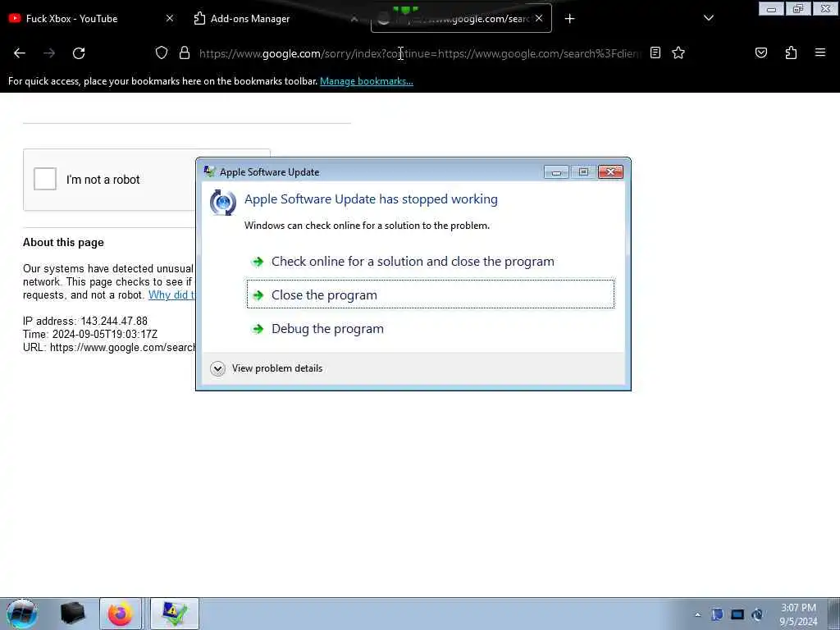Close the Fuck Xbox YouTube tab
This screenshot has height=630, width=840.
pyautogui.click(x=170, y=18)
